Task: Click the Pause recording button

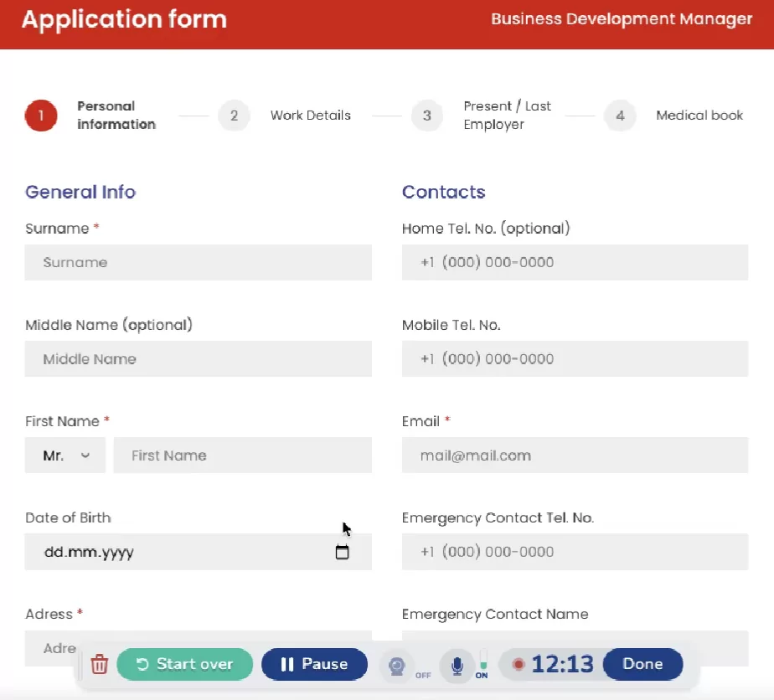Action: coord(314,665)
